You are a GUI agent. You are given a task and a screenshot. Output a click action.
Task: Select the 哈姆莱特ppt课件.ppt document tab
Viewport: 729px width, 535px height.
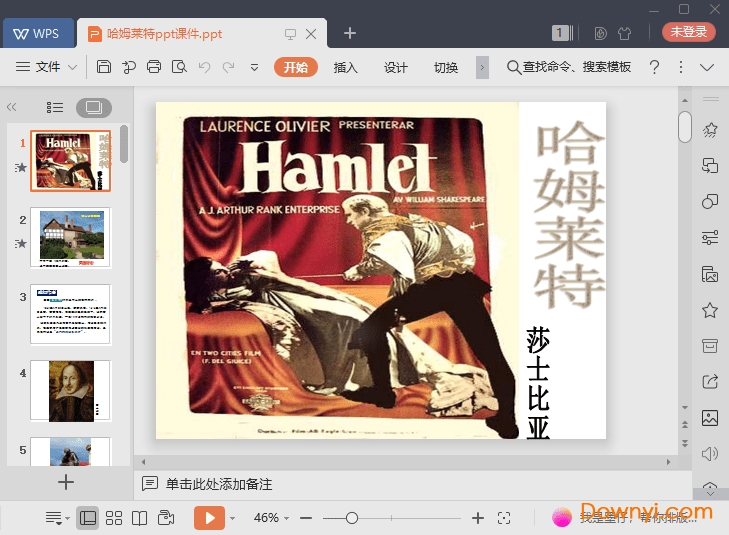tap(202, 33)
